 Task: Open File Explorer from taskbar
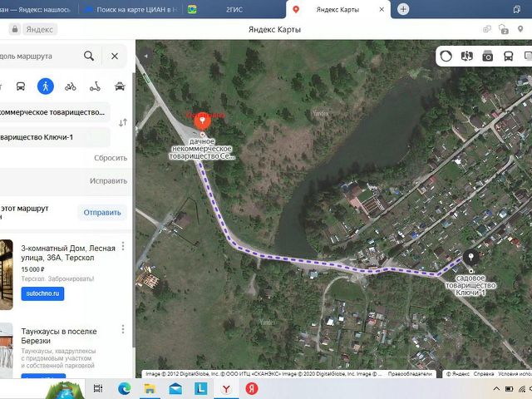click(150, 388)
